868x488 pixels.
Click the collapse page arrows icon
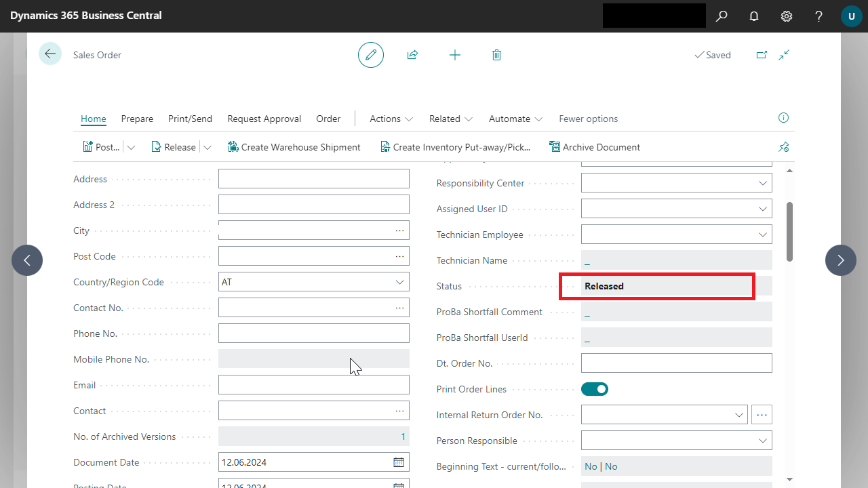[784, 55]
